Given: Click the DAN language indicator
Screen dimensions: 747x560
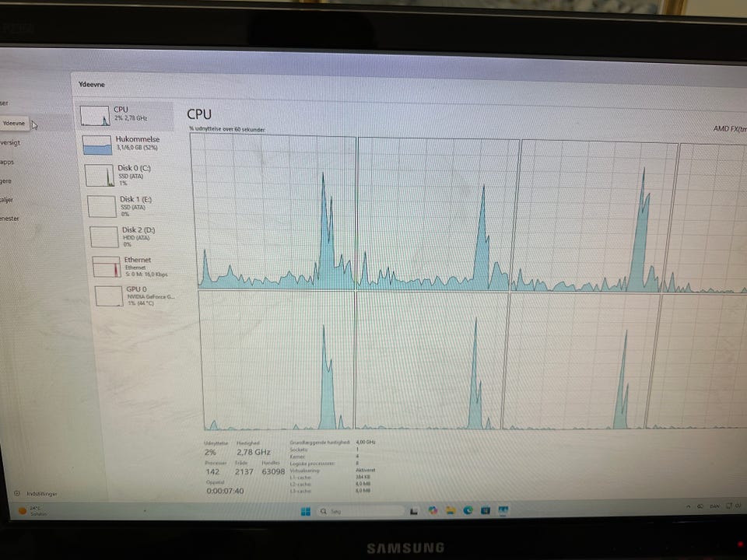Looking at the screenshot, I should [714, 506].
